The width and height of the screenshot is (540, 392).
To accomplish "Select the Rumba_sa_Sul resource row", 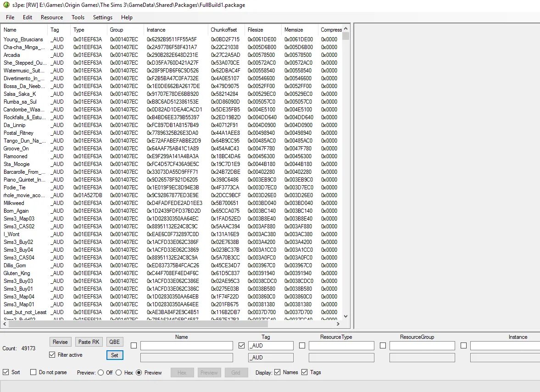I will coord(172,102).
